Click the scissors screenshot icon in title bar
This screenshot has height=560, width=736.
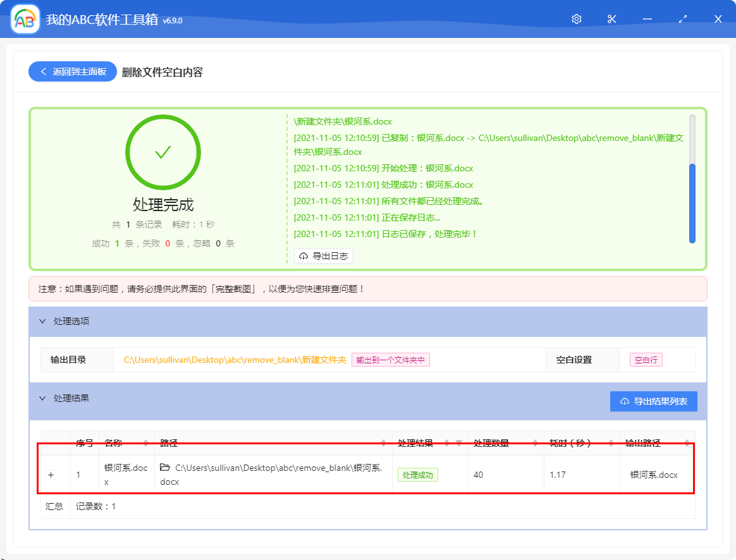[611, 19]
